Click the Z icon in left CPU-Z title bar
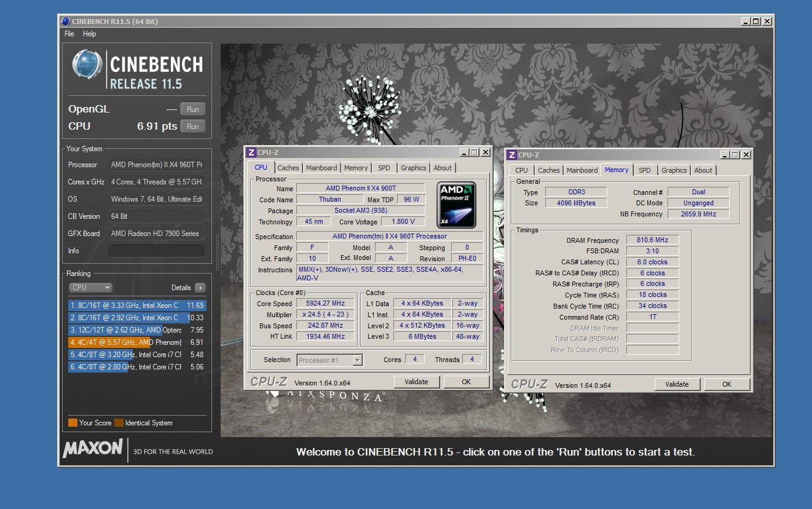Screen dimensions: 812x509 click(x=251, y=152)
